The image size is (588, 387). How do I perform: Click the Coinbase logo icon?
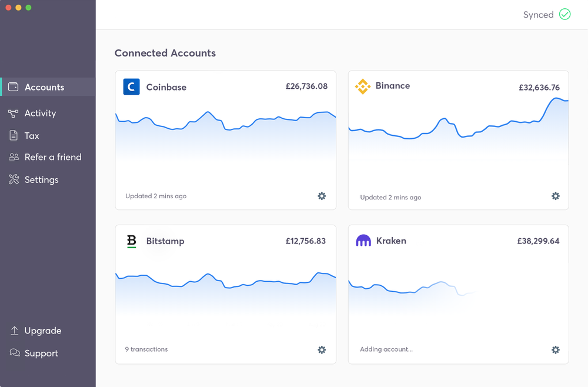131,86
